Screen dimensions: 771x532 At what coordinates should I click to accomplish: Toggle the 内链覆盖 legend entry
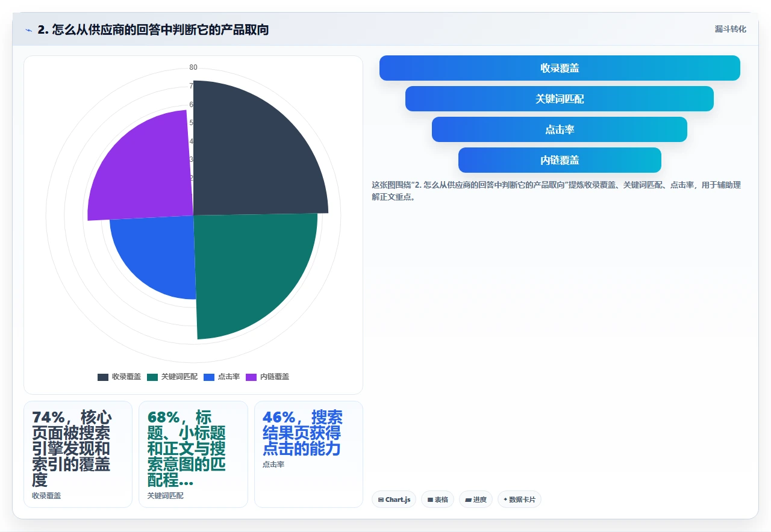tap(267, 377)
